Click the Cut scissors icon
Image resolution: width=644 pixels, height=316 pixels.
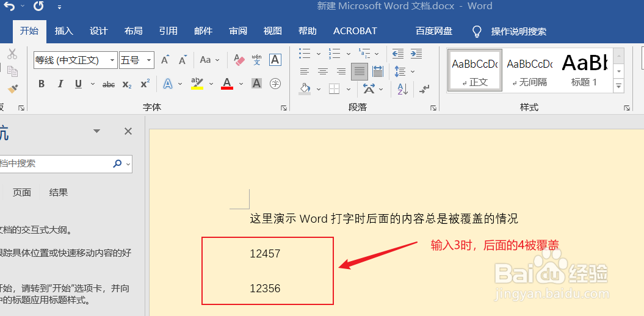(12, 54)
